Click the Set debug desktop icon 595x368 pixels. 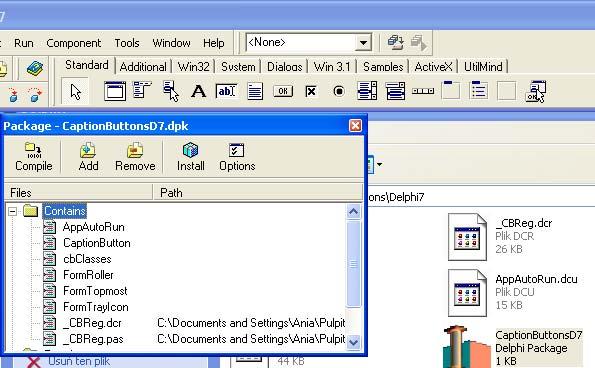[x=419, y=42]
